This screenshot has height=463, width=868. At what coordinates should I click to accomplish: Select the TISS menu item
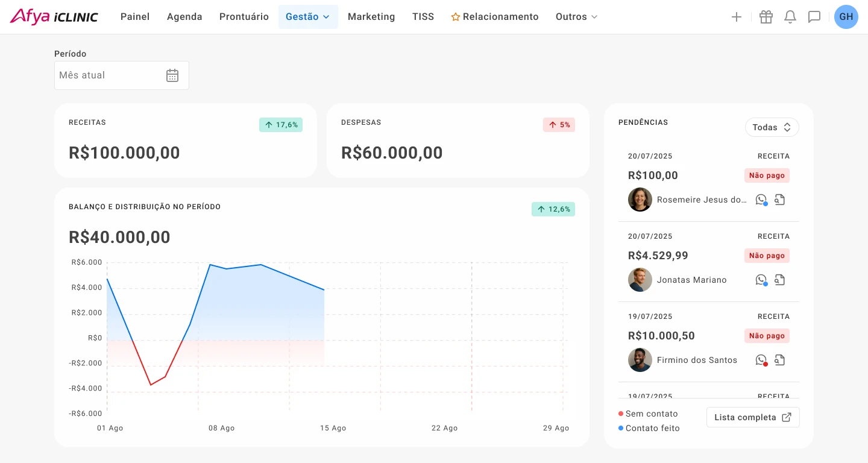click(423, 17)
